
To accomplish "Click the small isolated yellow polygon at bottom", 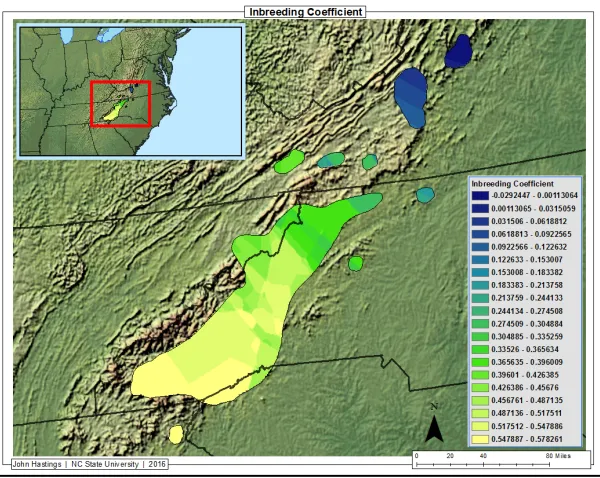I will (x=176, y=434).
